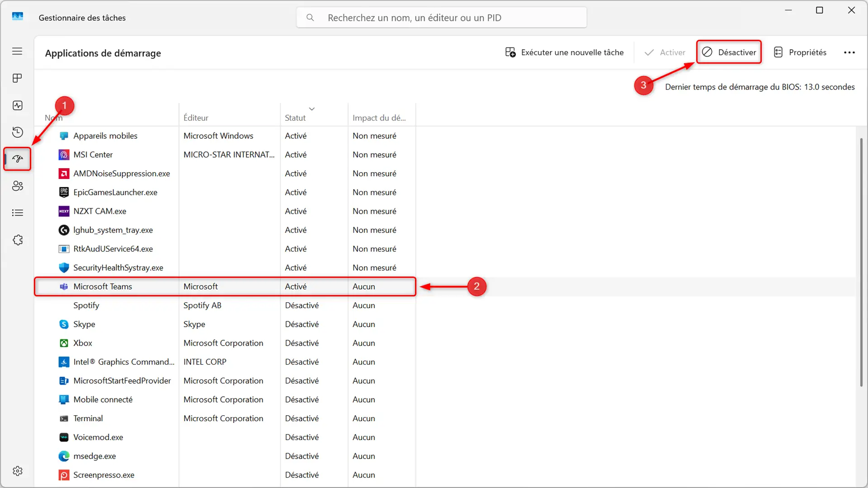This screenshot has width=868, height=488.
Task: Click the Screenpresso.exe icon
Action: coord(64,475)
